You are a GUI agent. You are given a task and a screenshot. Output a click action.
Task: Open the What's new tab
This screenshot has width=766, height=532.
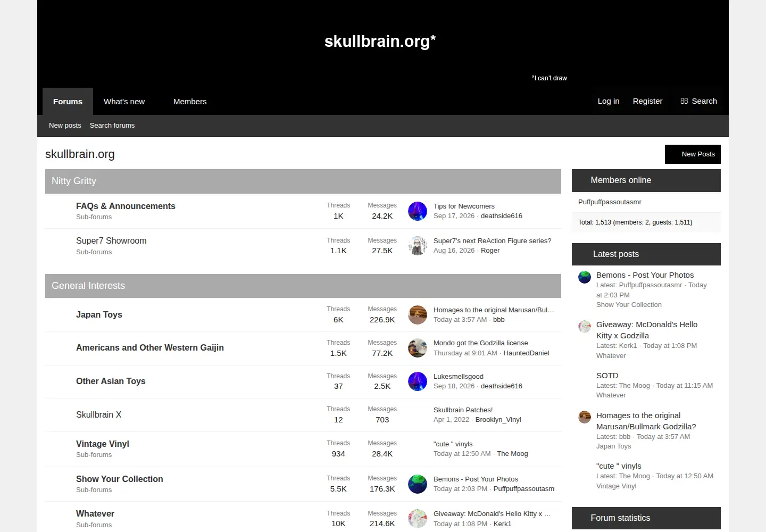click(124, 102)
